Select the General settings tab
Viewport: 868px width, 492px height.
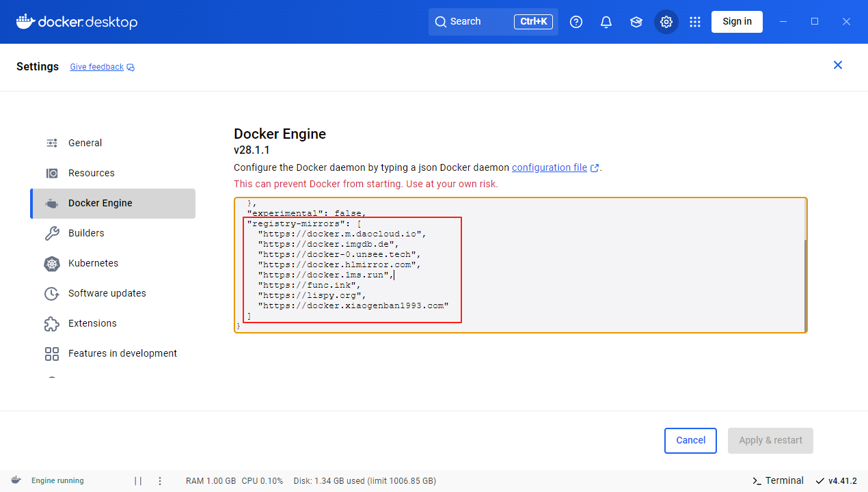coord(113,143)
